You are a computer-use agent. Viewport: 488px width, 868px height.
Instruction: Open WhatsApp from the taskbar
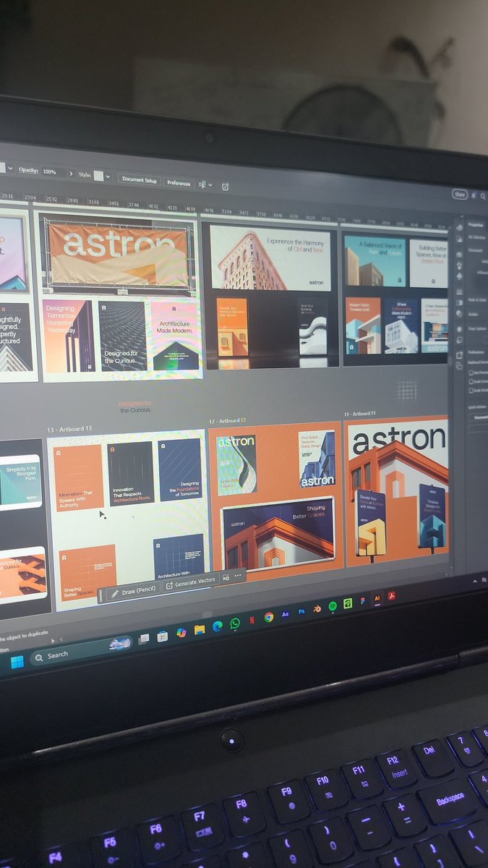pyautogui.click(x=235, y=624)
